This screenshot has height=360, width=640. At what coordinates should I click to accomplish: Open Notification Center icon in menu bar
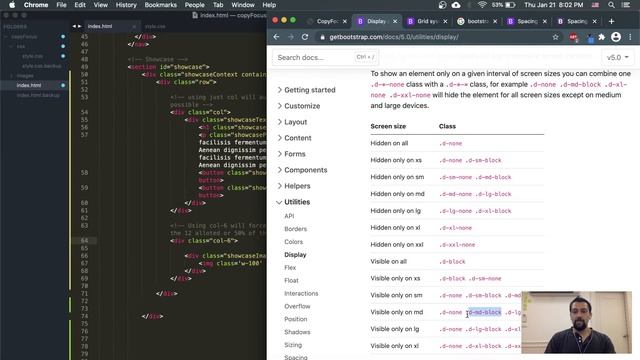pos(626,5)
